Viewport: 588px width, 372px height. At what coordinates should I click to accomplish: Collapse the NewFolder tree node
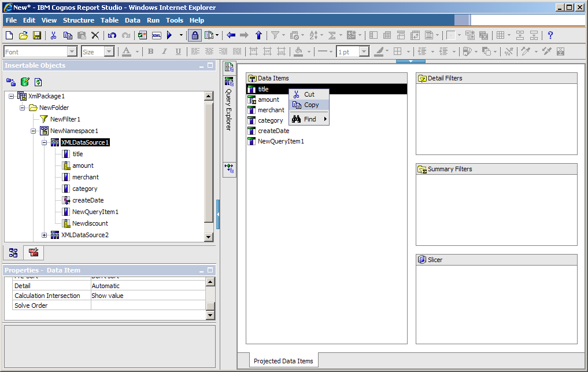[x=23, y=108]
